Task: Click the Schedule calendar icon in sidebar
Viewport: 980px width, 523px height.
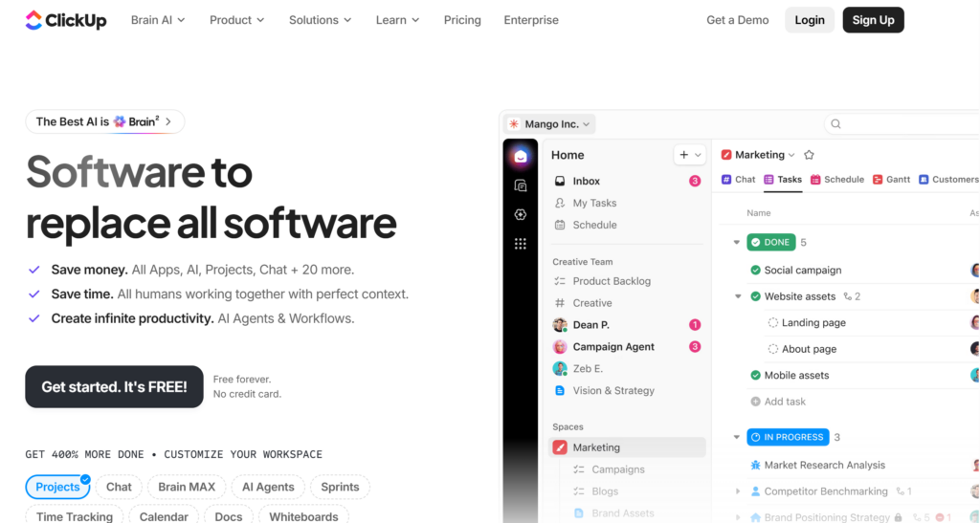Action: tap(560, 225)
